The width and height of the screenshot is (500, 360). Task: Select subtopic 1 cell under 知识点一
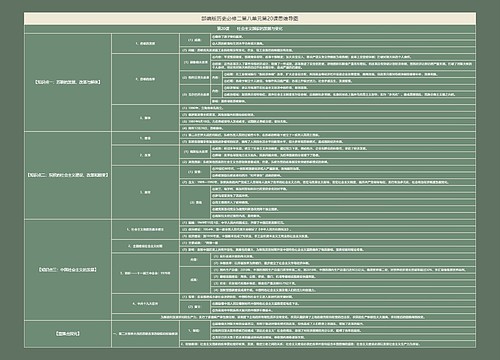click(x=145, y=43)
